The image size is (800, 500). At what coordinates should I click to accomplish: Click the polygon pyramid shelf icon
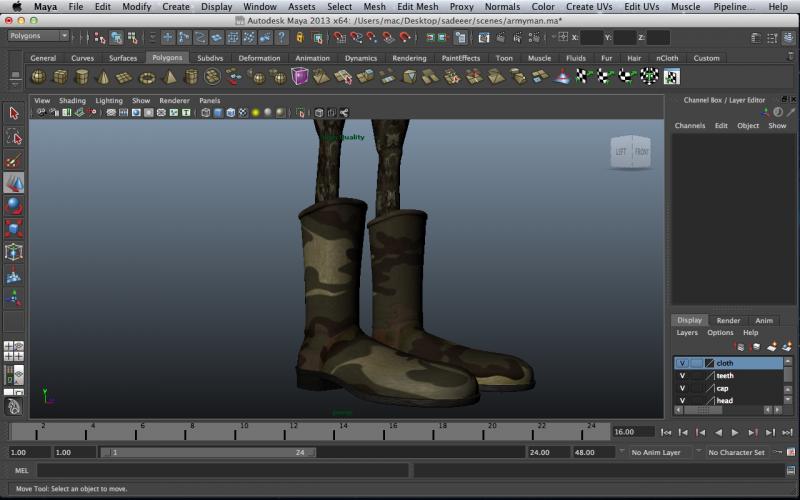[169, 77]
